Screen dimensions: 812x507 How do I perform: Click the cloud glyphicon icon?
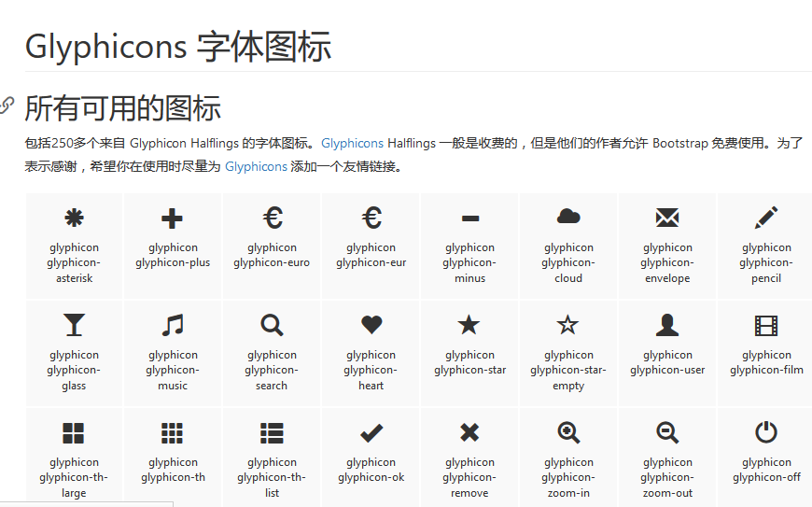(x=568, y=217)
